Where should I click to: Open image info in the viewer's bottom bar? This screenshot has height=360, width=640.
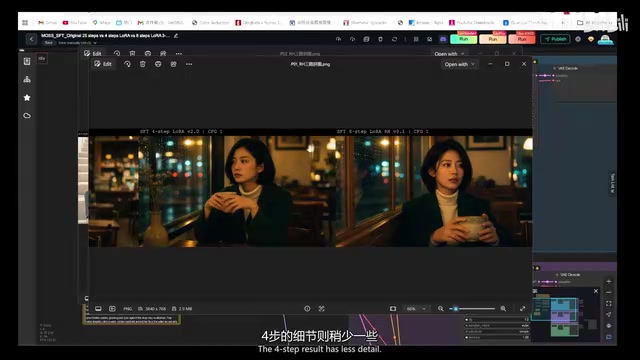pyautogui.click(x=307, y=309)
